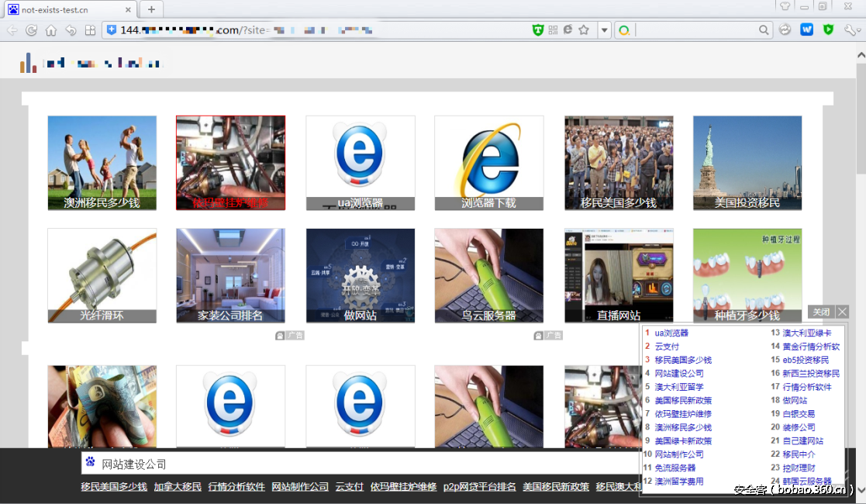Open the 光纤滑环 thumbnail

[102, 276]
